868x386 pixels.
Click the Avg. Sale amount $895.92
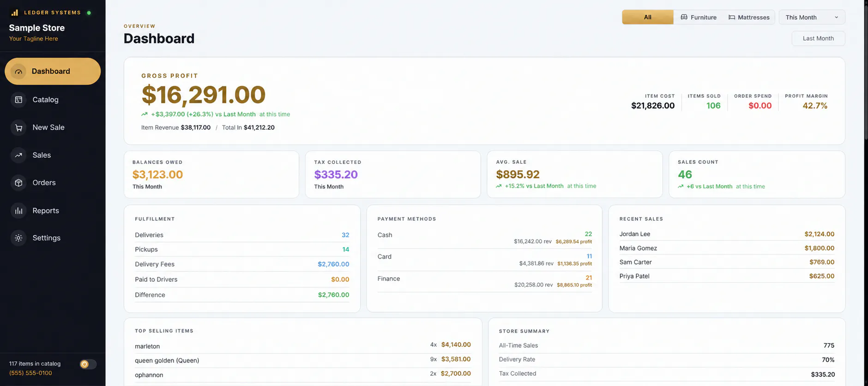(518, 174)
